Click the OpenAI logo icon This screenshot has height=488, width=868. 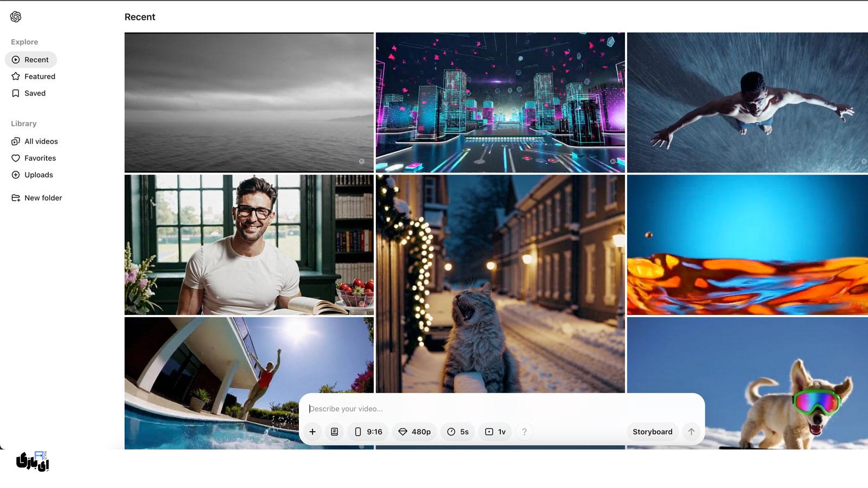(16, 17)
